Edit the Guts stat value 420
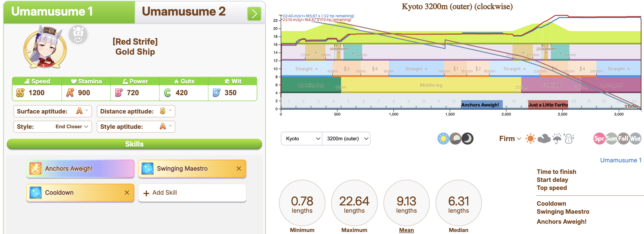 (x=184, y=93)
